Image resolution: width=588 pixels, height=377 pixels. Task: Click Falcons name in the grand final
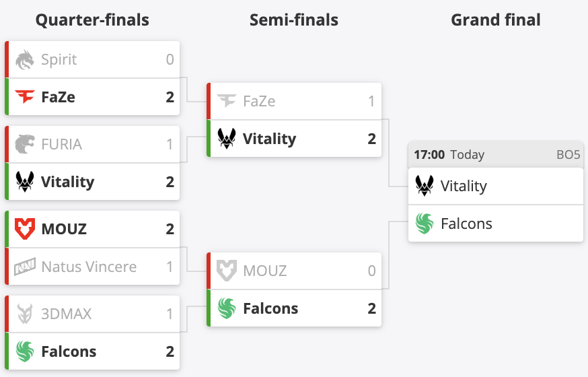coord(466,224)
